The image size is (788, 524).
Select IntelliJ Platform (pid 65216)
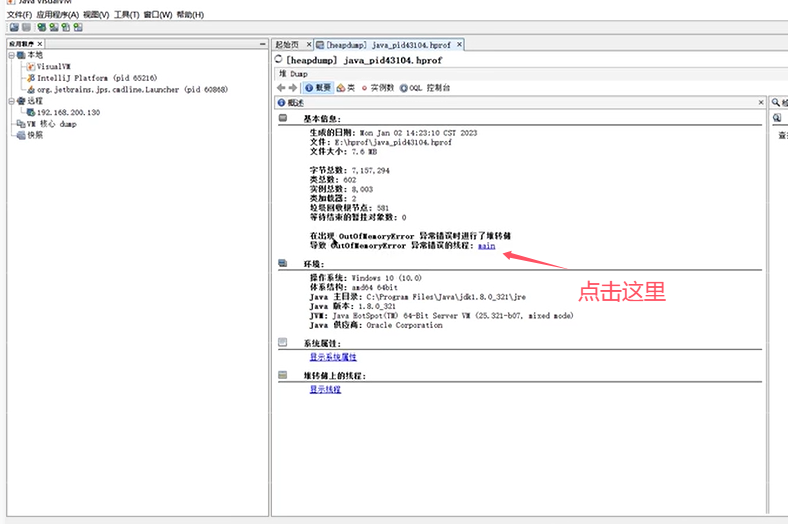tap(97, 78)
